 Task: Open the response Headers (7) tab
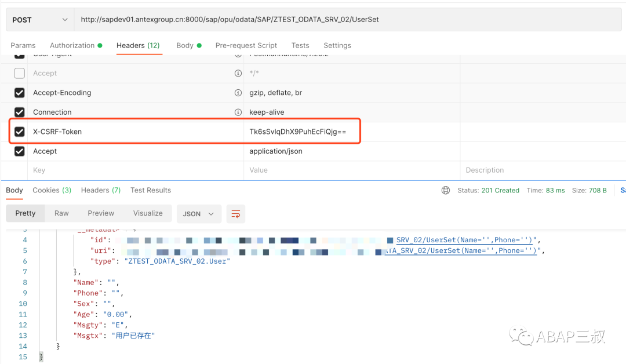click(101, 190)
